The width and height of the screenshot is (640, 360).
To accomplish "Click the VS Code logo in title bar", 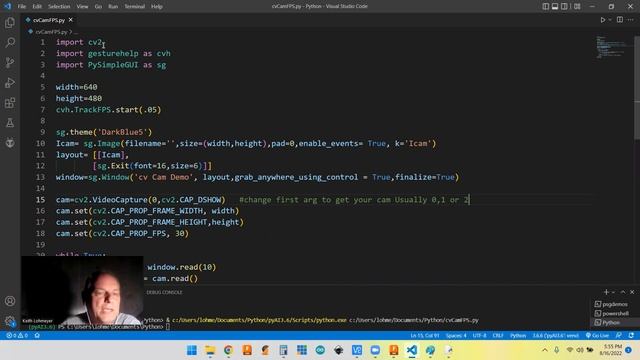I will (7, 6).
